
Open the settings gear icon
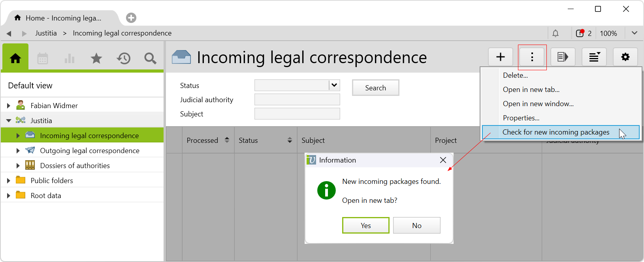(x=625, y=57)
